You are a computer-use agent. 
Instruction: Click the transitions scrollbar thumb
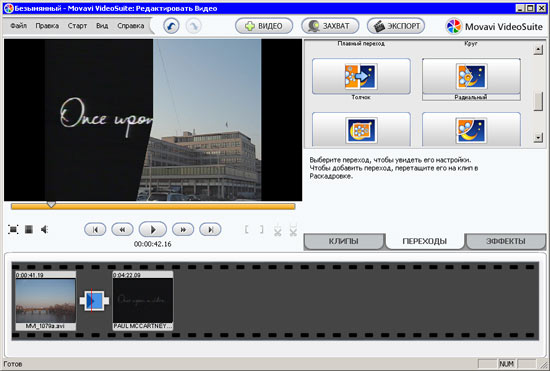538,102
